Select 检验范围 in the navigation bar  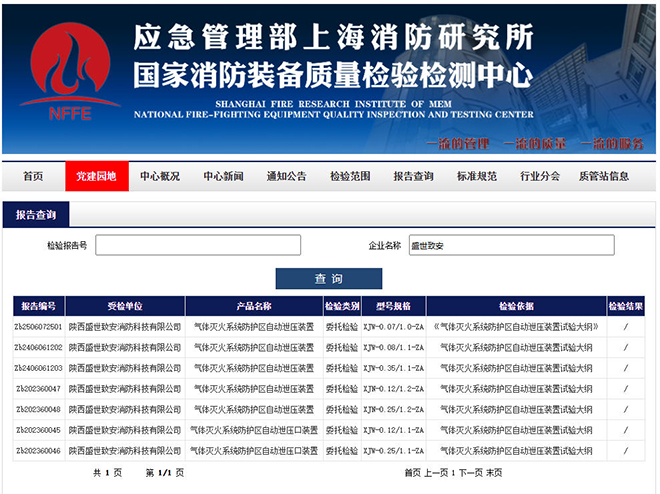(x=350, y=176)
